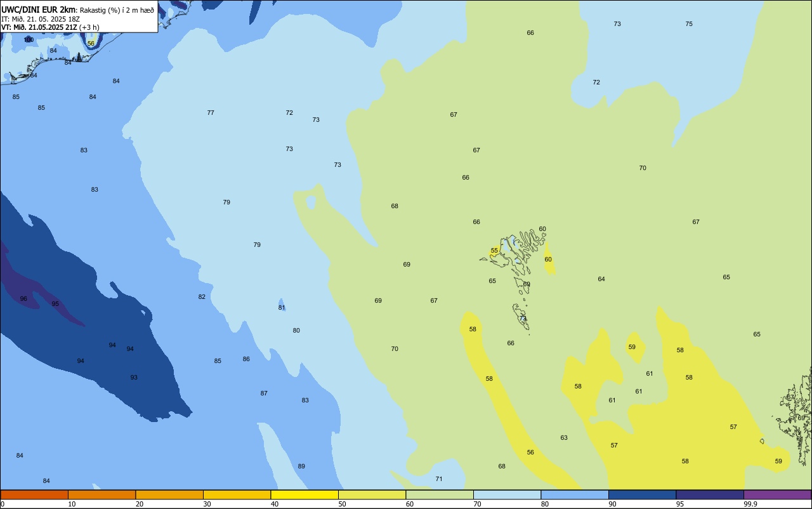Click the 40–50 bright yellow legend swatch
This screenshot has height=509, width=812.
[304, 494]
